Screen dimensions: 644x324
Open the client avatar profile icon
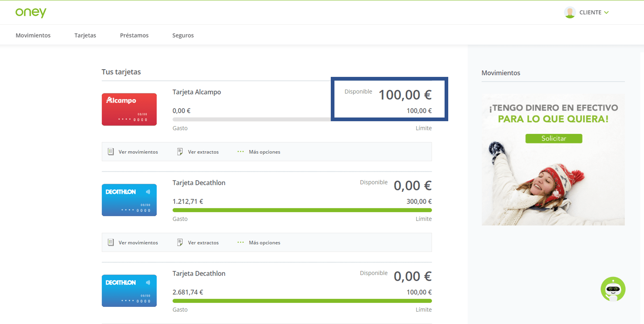pyautogui.click(x=570, y=12)
